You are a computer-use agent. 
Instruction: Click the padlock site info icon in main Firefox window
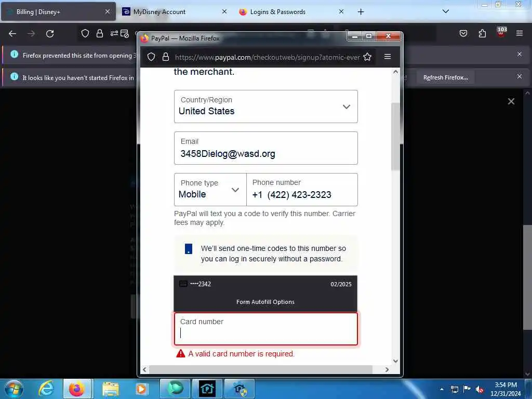[x=99, y=33]
